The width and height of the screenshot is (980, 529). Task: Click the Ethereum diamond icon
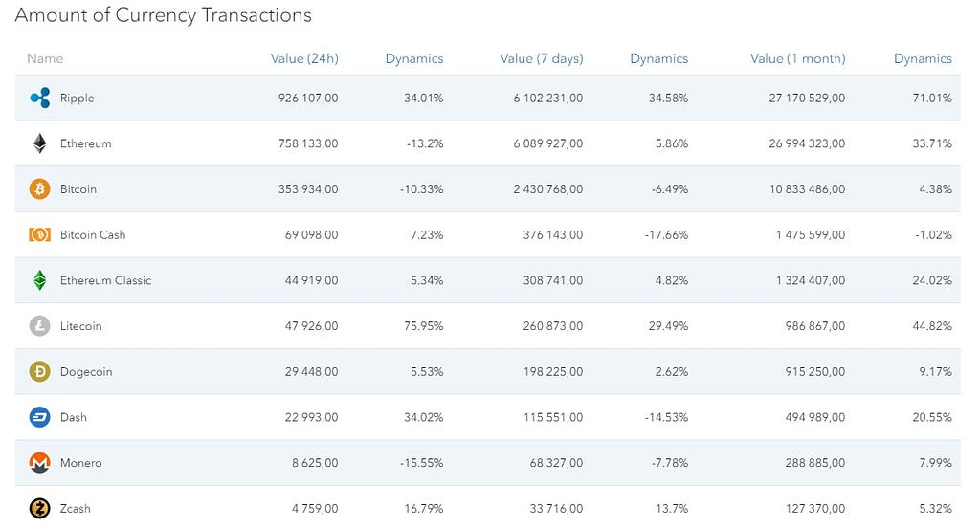click(x=39, y=143)
